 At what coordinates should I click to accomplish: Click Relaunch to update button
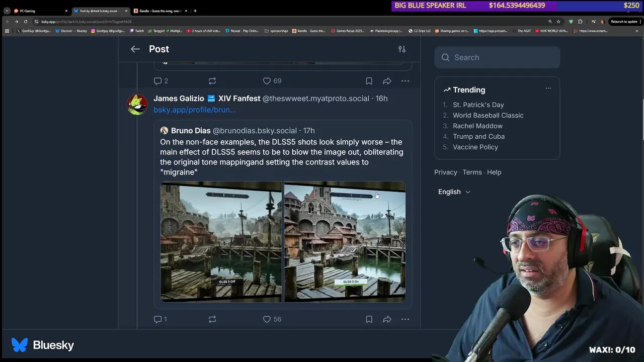624,22
